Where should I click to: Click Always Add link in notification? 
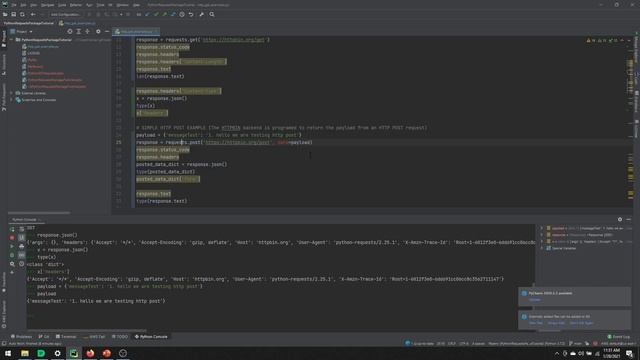[x=556, y=323]
